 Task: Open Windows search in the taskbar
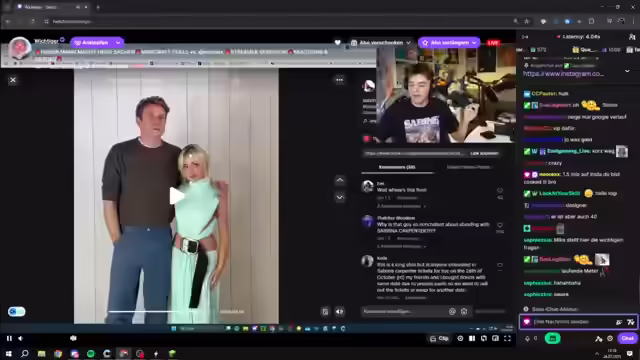pyautogui.click(x=24, y=353)
